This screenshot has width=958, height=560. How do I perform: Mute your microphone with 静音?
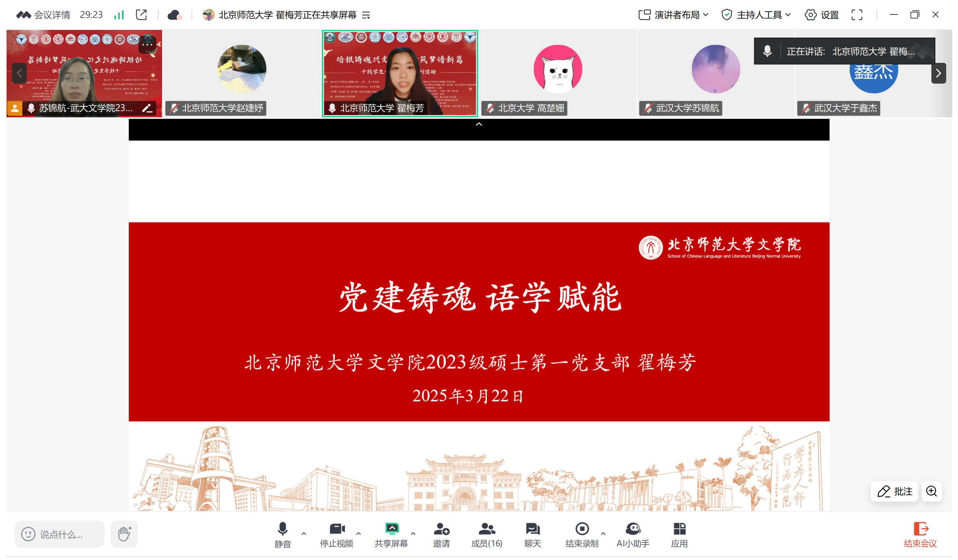(x=282, y=533)
